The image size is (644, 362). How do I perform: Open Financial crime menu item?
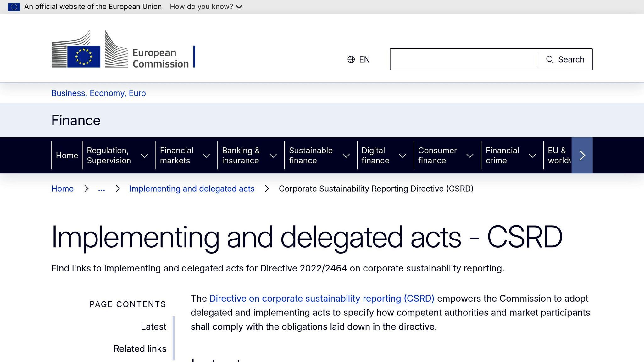pyautogui.click(x=502, y=156)
